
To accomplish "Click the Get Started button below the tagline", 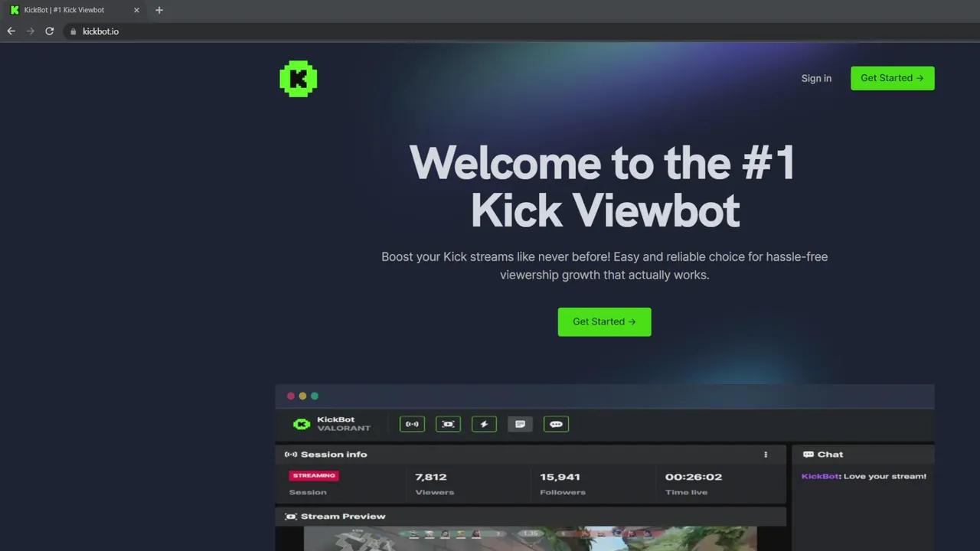I will (605, 322).
